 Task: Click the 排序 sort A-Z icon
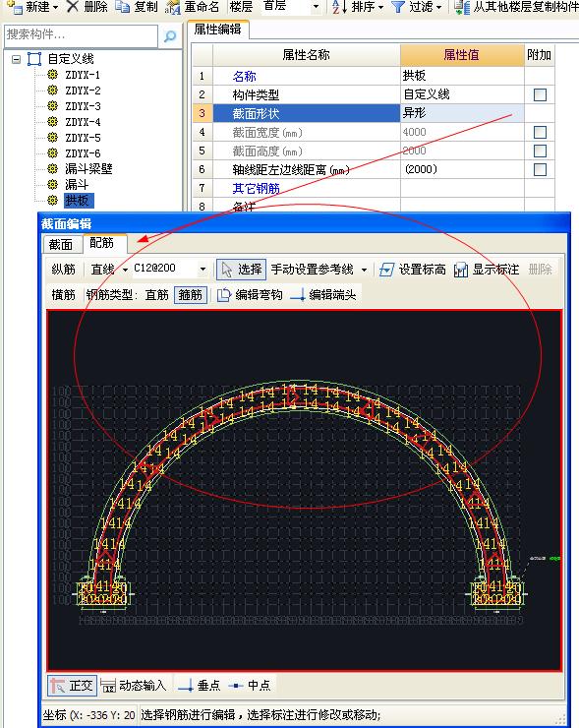pos(339,7)
